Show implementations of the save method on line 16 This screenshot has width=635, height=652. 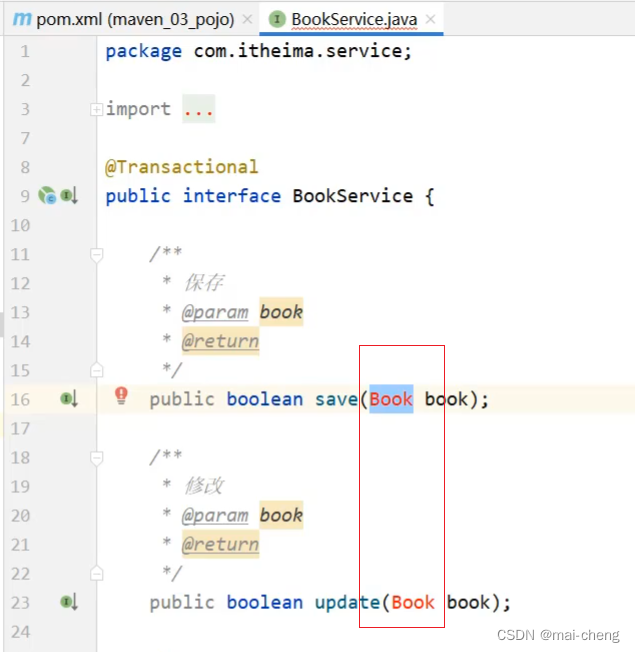69,399
